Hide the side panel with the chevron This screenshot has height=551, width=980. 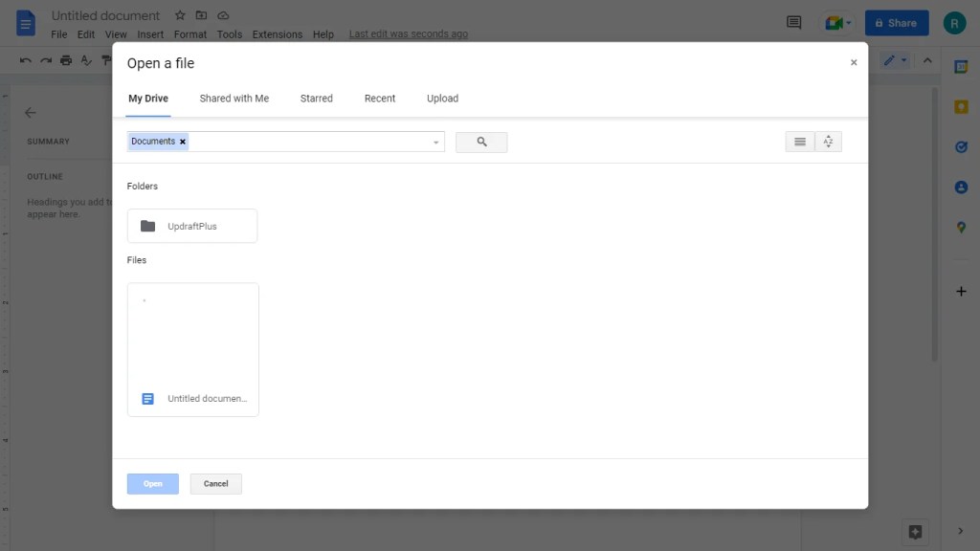pos(961,531)
